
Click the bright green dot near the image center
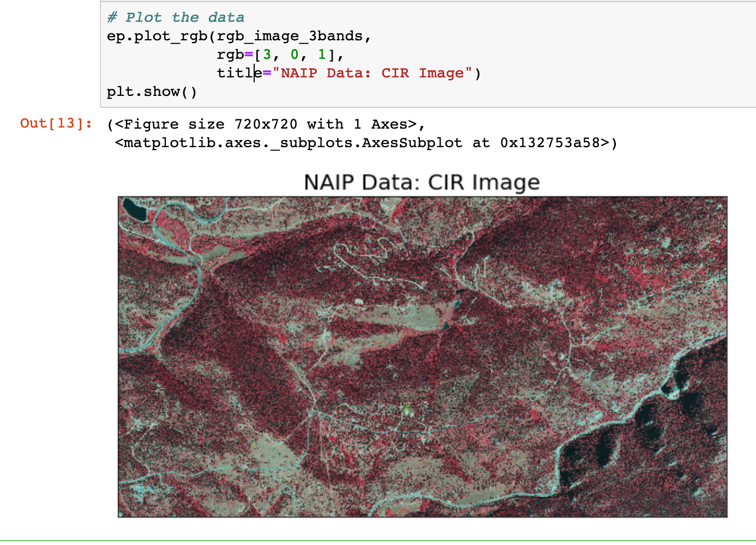click(x=406, y=408)
